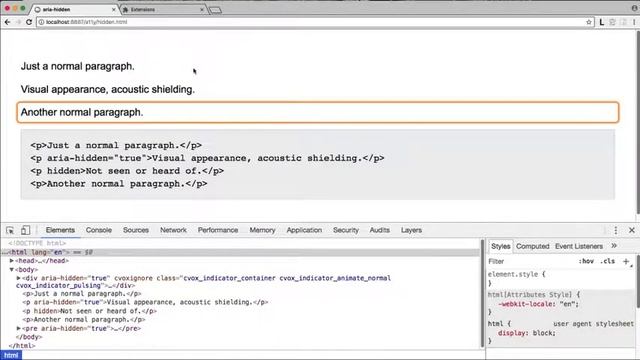640x360 pixels.
Task: Close the DevTools panel
Action: tap(631, 230)
